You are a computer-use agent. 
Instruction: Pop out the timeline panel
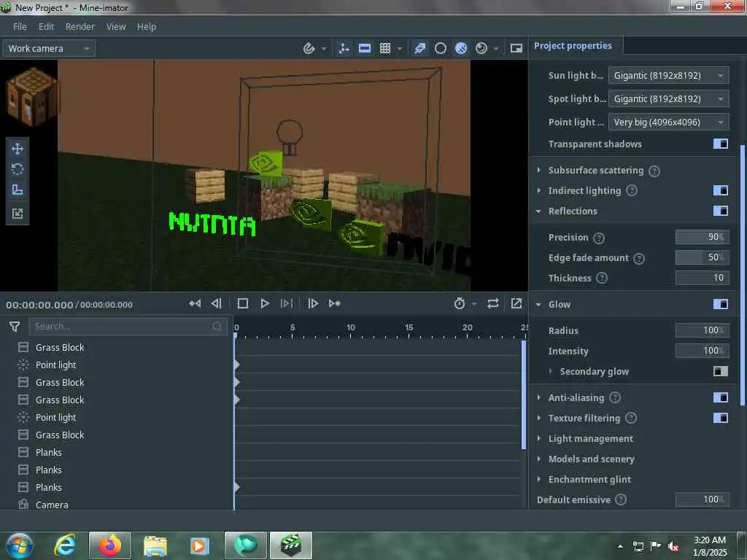tap(516, 303)
